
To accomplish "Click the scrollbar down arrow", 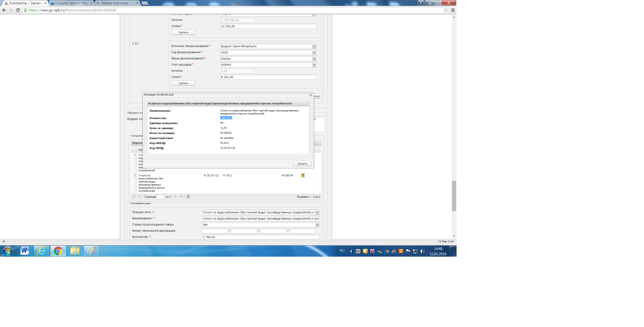I will pyautogui.click(x=454, y=236).
